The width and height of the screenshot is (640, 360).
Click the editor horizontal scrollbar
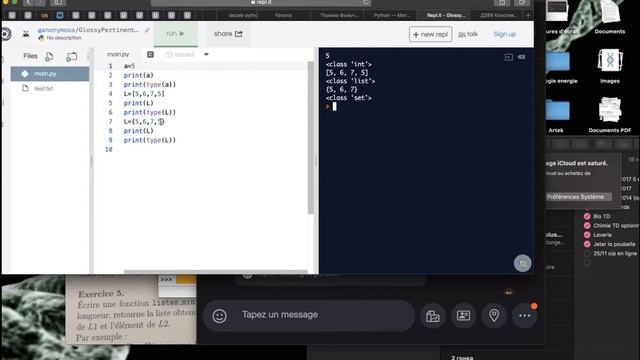click(x=216, y=271)
